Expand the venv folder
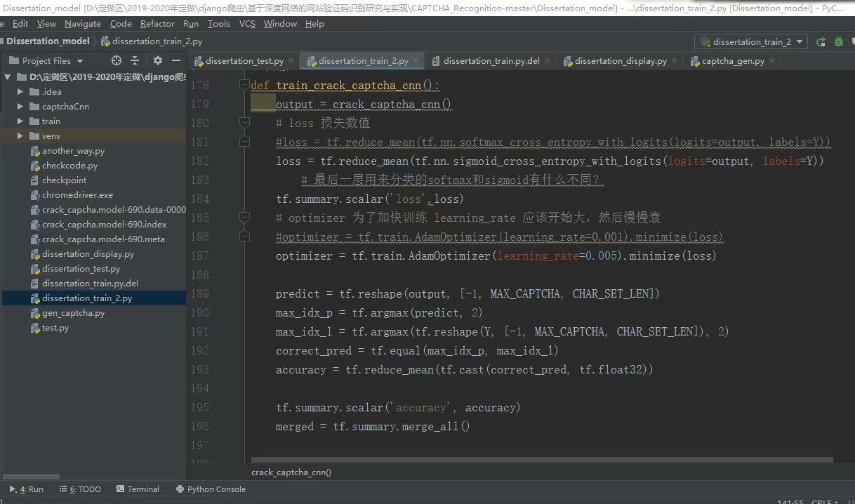Viewport: 855px width, 504px height. click(20, 136)
